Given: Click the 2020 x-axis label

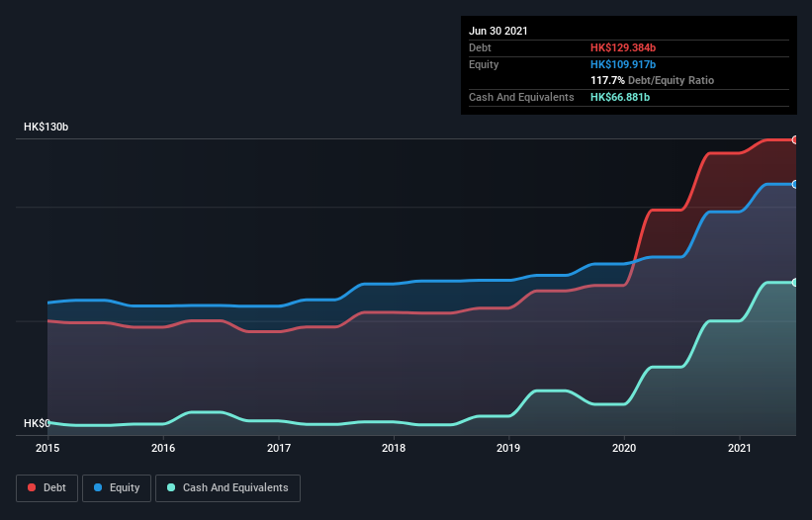Looking at the screenshot, I should click(x=624, y=448).
